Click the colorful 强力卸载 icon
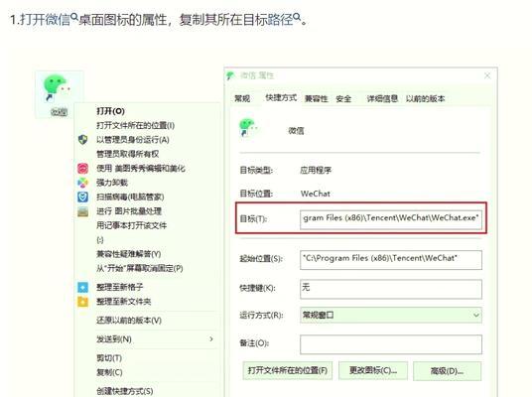 tap(82, 183)
